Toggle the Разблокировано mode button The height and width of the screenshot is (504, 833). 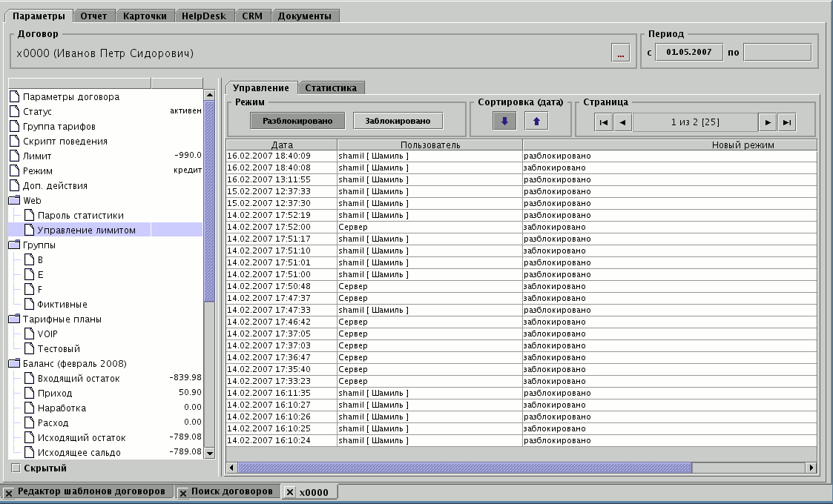pyautogui.click(x=297, y=121)
